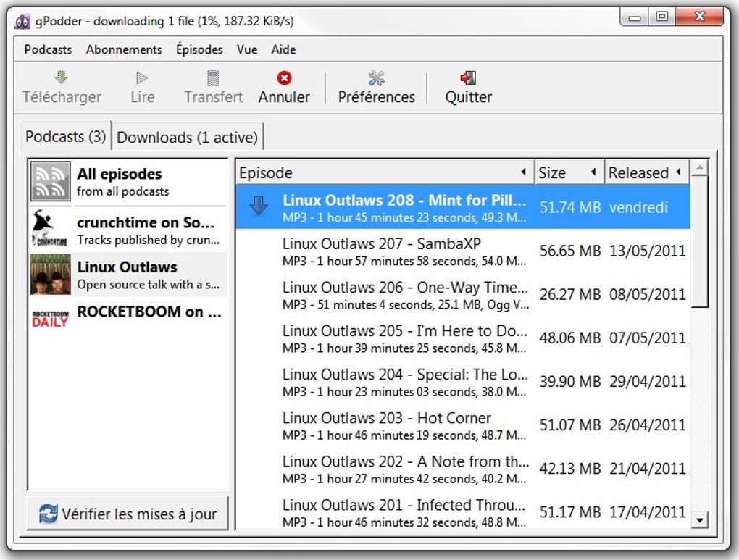Open the Abonnements menu

(x=124, y=49)
